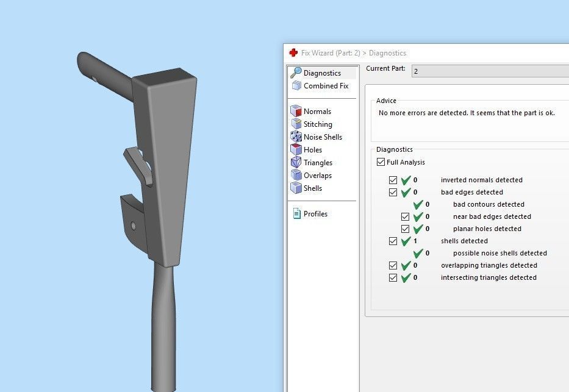This screenshot has height=392, width=569.
Task: Click 'bad edges detected' label
Action: point(472,192)
